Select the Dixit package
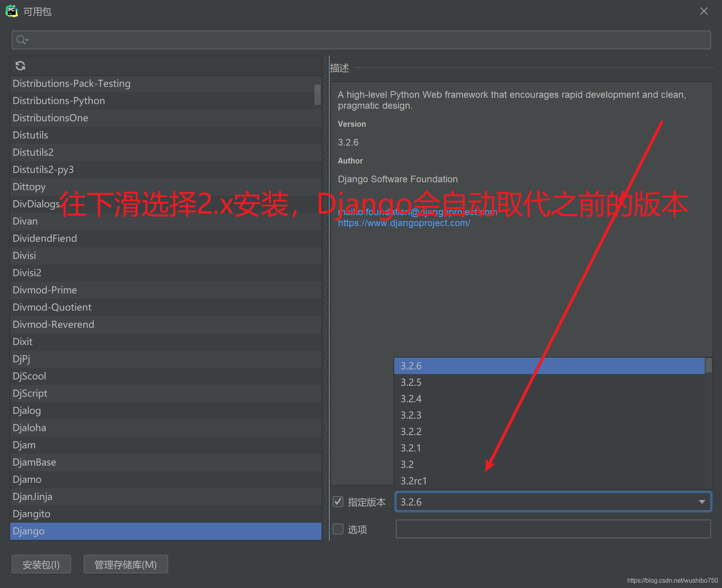722x588 pixels. click(x=166, y=342)
